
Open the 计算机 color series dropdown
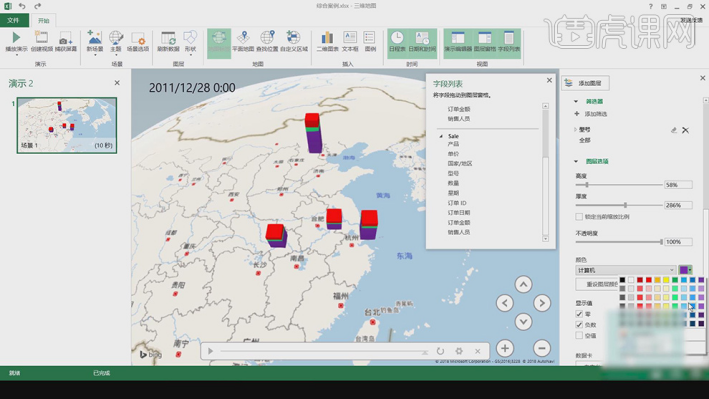625,270
